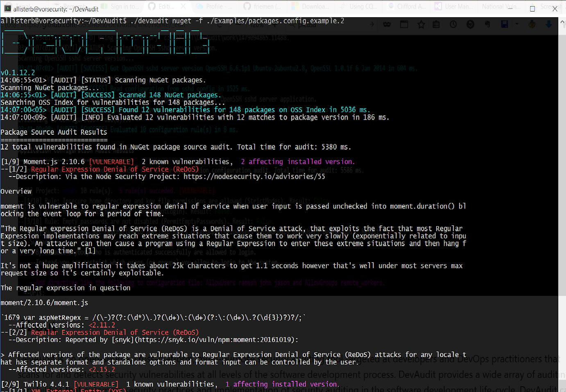Click '2 affecting installed version.' magenta text
The width and height of the screenshot is (566, 392).
pyautogui.click(x=298, y=162)
